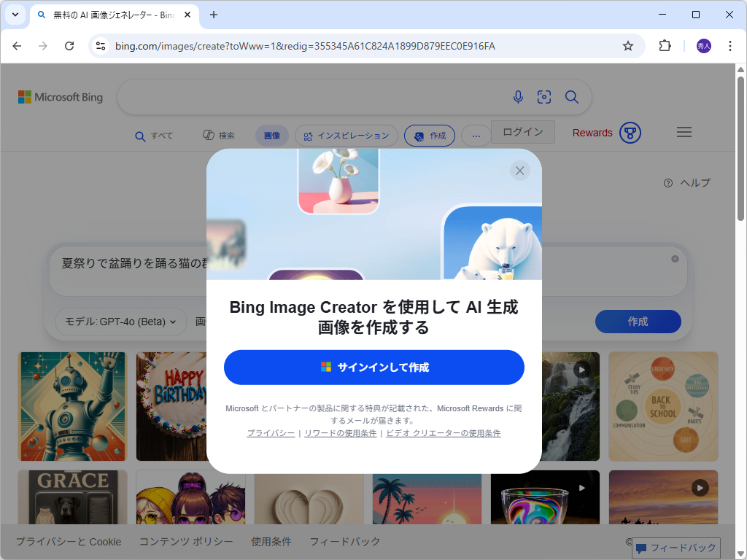Open the browser extensions puzzle icon
The width and height of the screenshot is (747, 560).
coord(665,45)
